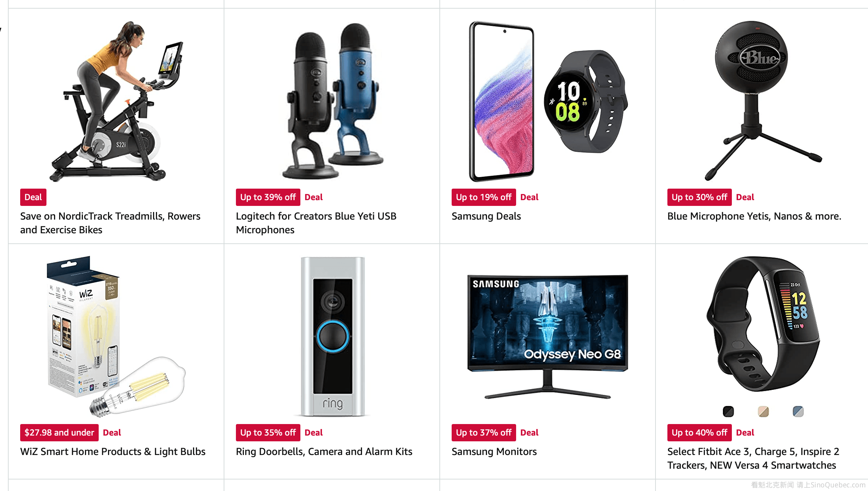Open the Blue Snowball microphone image
The image size is (868, 491).
point(763,101)
